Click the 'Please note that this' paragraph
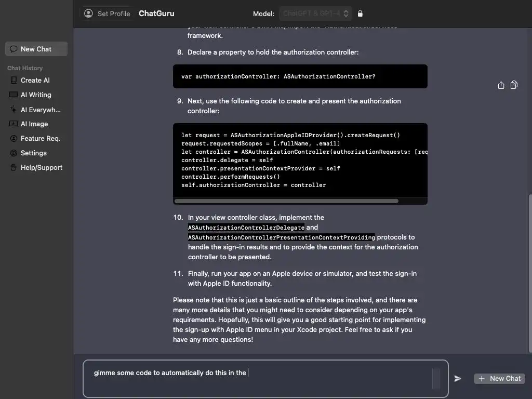The image size is (532, 399). pos(299,320)
